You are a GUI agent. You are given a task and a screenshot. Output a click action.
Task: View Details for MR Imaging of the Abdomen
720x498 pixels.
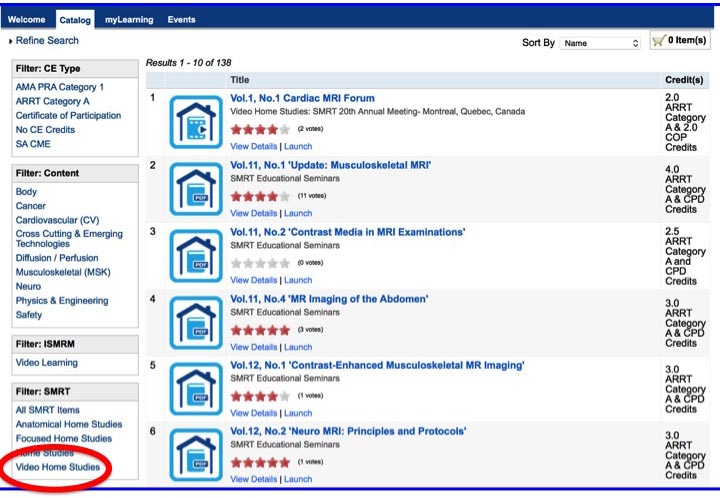(x=253, y=347)
